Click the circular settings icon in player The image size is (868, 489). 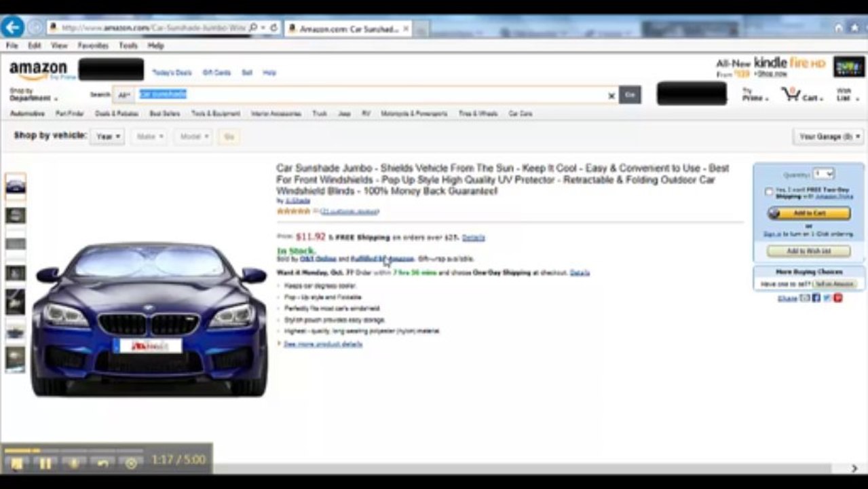pos(131,463)
